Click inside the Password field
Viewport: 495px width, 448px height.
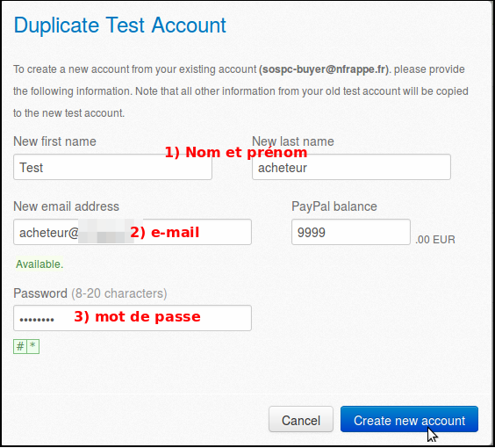133,318
